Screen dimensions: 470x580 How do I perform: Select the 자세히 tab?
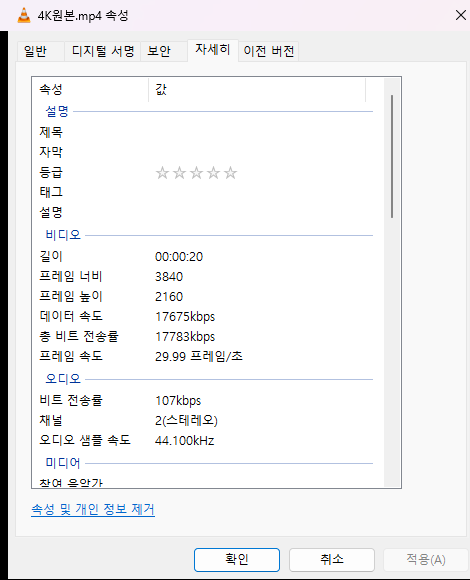click(x=213, y=50)
